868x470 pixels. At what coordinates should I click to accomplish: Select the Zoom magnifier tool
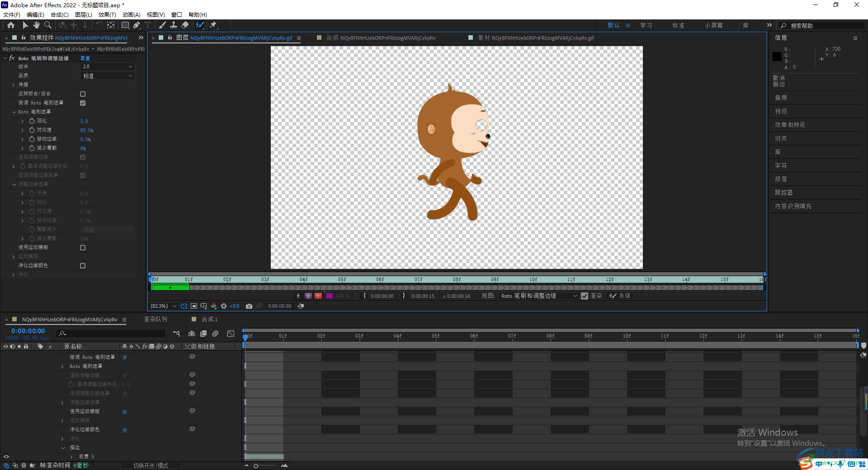tap(48, 25)
